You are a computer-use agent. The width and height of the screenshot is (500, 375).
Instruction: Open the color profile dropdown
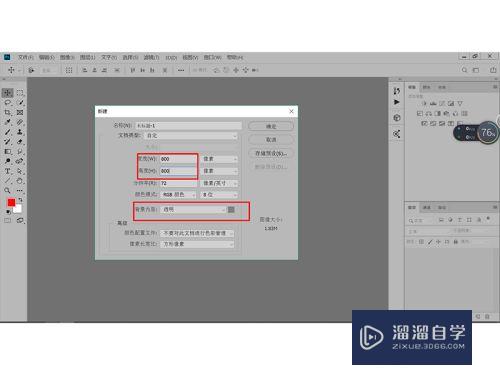pos(197,233)
